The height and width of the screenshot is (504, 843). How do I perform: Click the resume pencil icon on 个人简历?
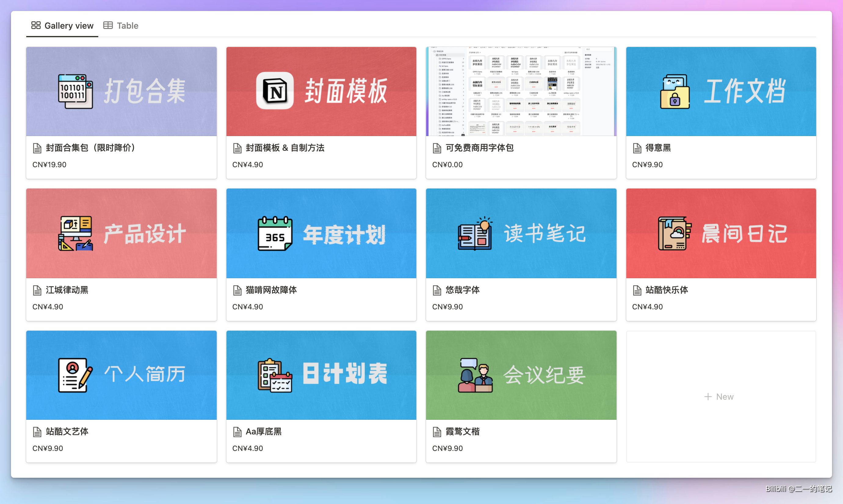(75, 375)
